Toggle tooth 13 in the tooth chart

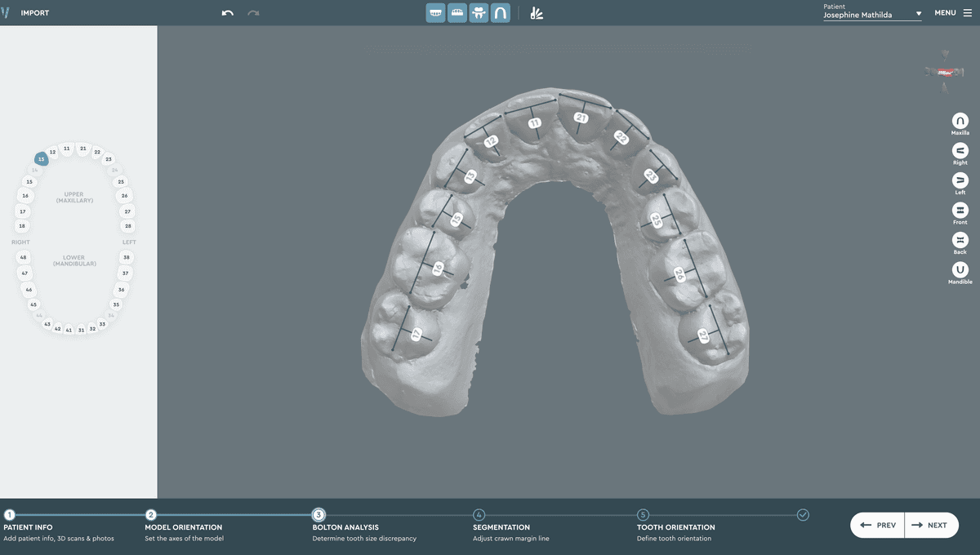(41, 159)
